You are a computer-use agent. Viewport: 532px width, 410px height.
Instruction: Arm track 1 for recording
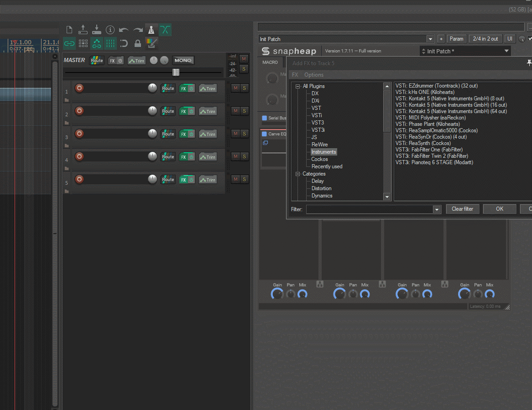click(79, 88)
